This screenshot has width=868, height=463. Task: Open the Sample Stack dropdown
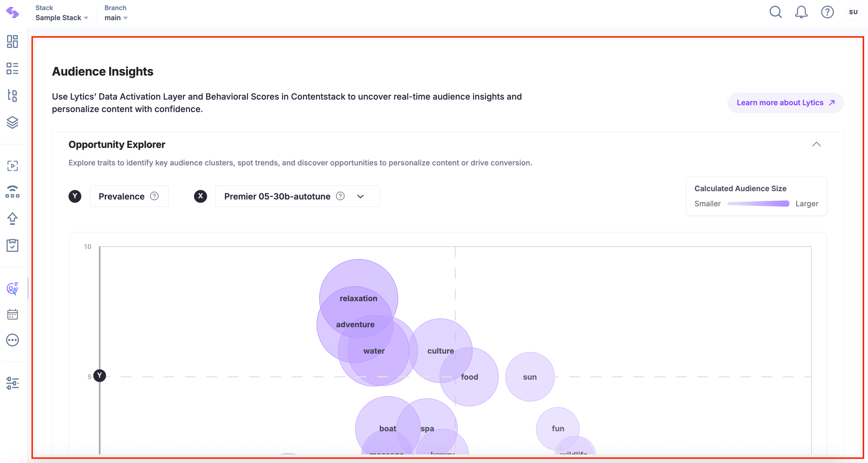click(x=62, y=17)
